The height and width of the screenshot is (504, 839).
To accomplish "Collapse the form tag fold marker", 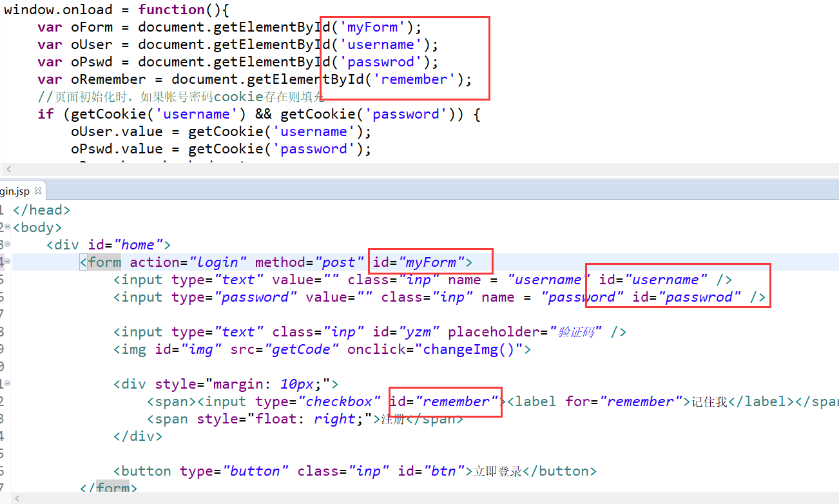I will (x=7, y=262).
